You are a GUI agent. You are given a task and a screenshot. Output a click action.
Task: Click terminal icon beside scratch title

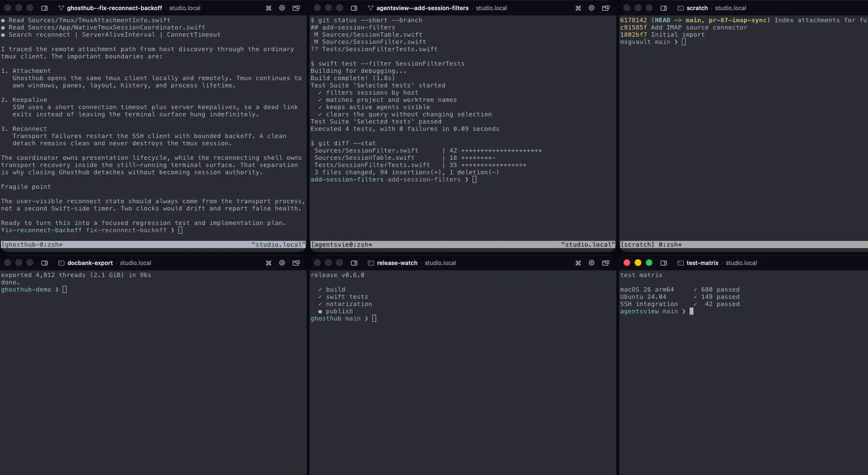click(680, 8)
